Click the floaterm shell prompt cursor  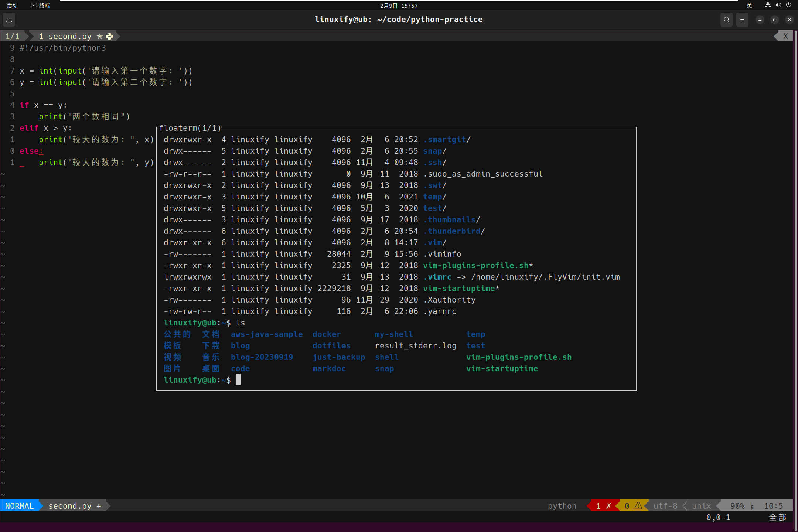(238, 379)
